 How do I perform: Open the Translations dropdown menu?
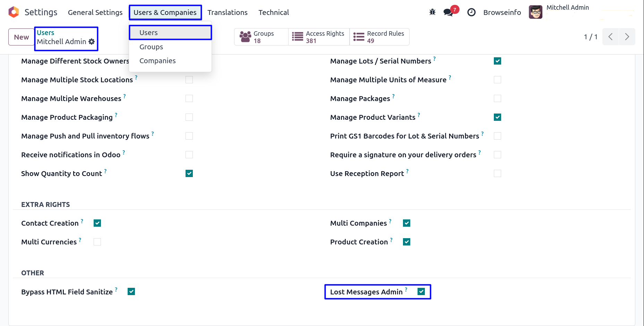point(227,12)
